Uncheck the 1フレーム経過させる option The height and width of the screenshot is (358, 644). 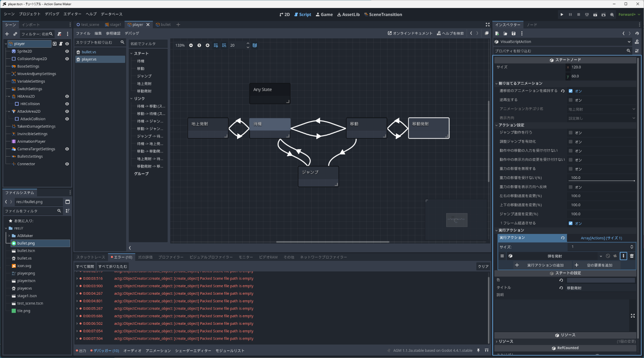click(x=570, y=223)
